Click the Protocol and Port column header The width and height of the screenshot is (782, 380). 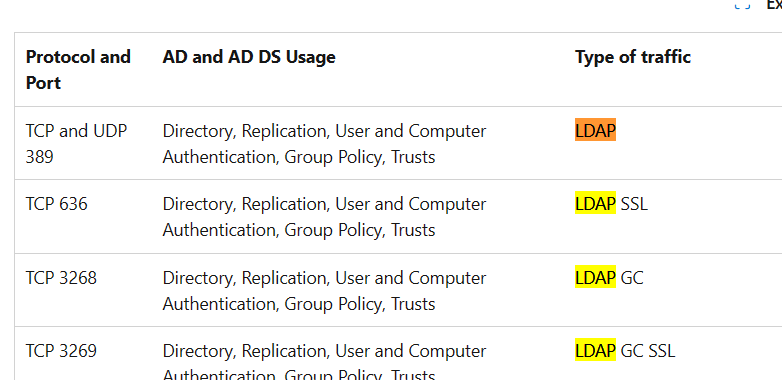coord(78,69)
